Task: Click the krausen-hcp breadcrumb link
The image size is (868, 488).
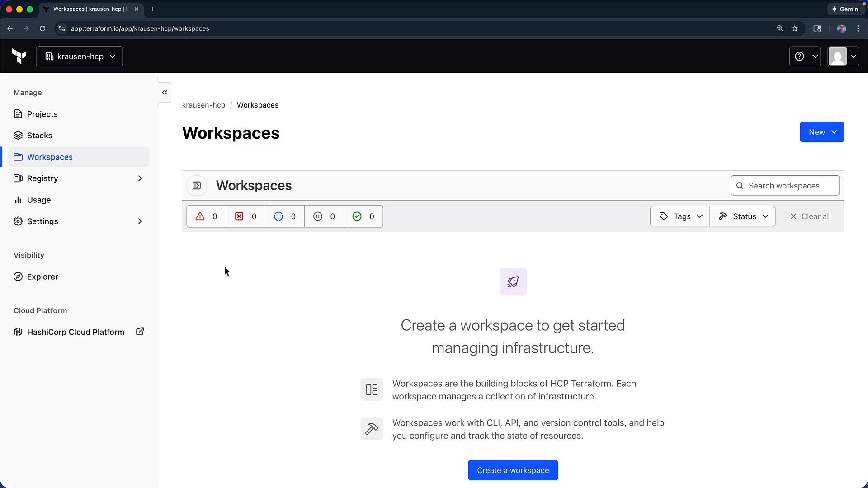Action: click(x=203, y=105)
